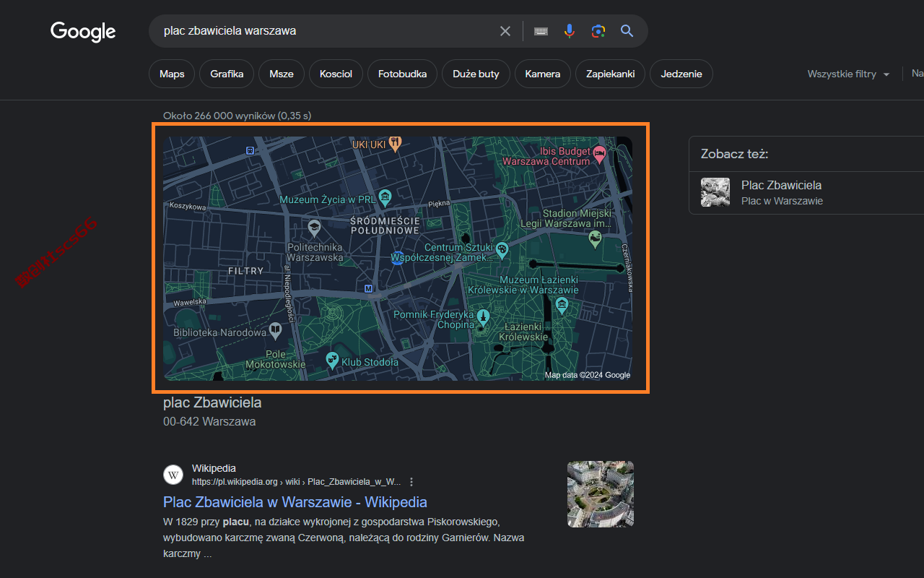This screenshot has width=924, height=578.
Task: Click the Pomnik Fryderyka Chopina pin
Action: pos(483,317)
